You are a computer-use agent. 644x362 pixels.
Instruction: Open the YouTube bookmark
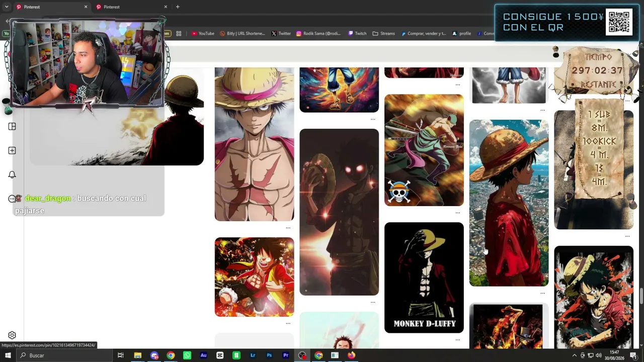[x=203, y=34]
